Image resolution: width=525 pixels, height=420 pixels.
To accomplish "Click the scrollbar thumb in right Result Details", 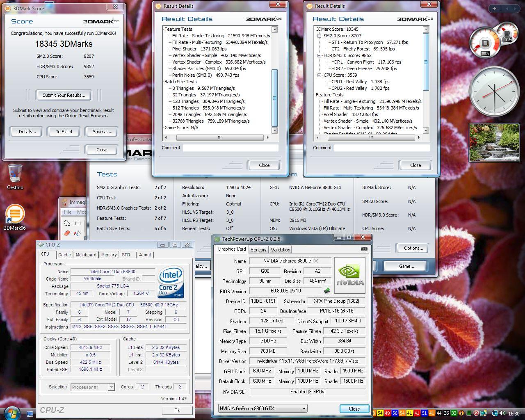I will 426,62.
